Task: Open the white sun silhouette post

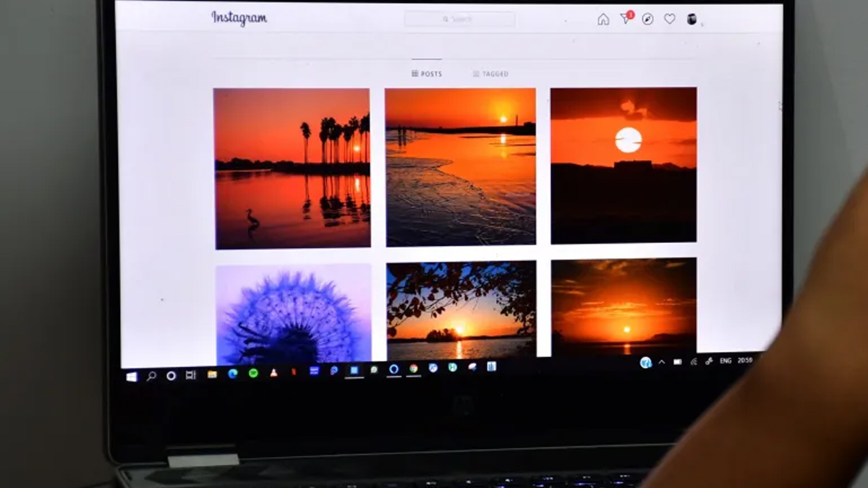Action: [x=624, y=166]
